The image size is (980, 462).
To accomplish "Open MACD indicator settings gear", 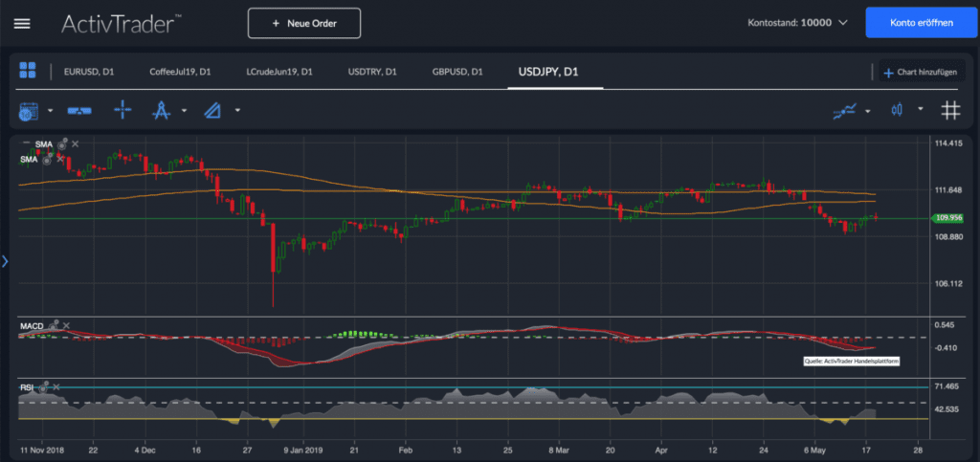I will [x=52, y=325].
